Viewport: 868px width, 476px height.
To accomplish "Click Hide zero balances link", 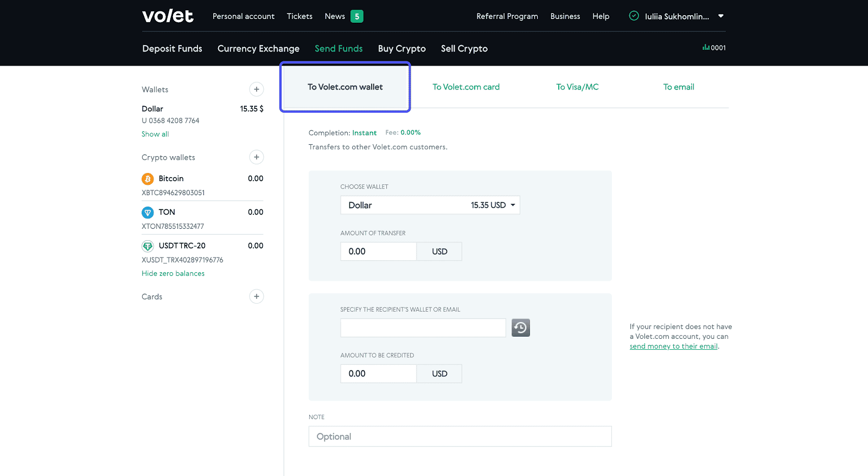I will pyautogui.click(x=173, y=274).
